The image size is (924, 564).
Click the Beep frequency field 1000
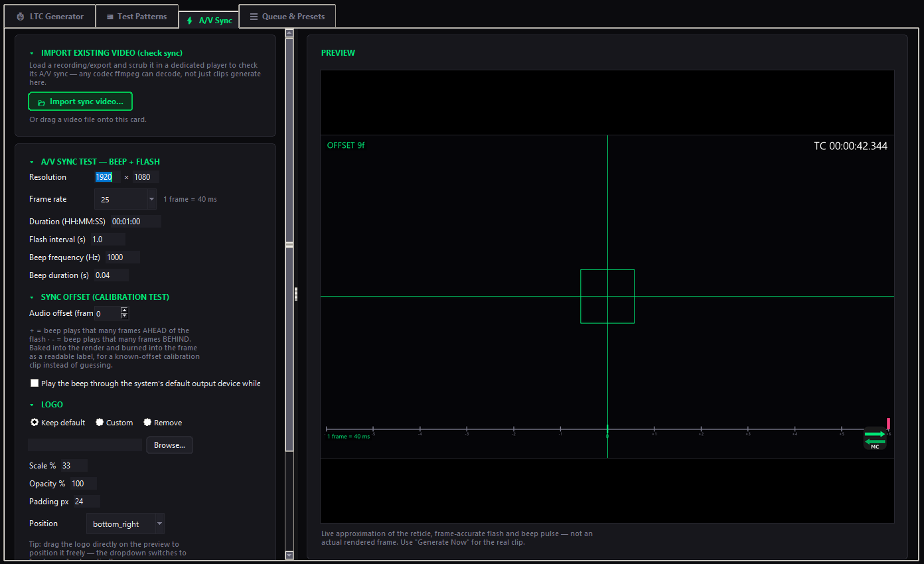(x=122, y=257)
